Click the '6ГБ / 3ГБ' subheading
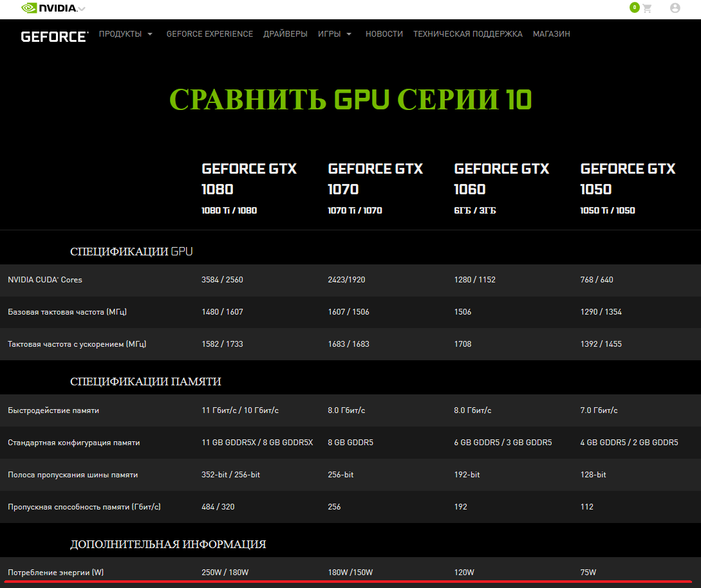Screen dimensions: 701x588 click(475, 210)
